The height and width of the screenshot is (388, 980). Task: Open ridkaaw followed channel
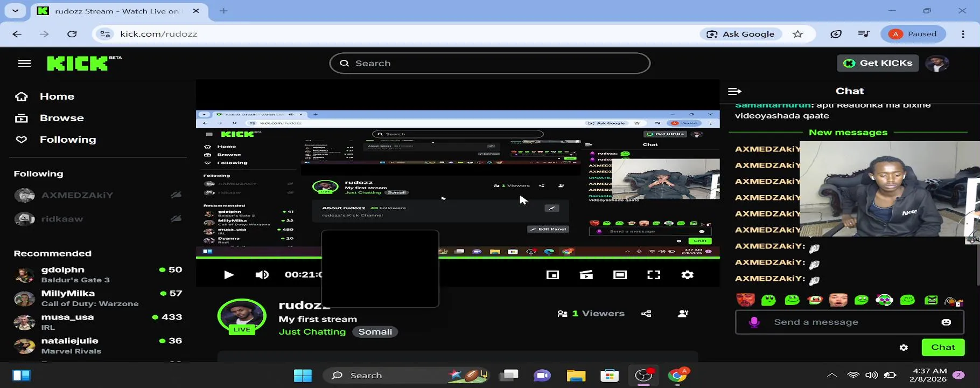tap(97, 219)
